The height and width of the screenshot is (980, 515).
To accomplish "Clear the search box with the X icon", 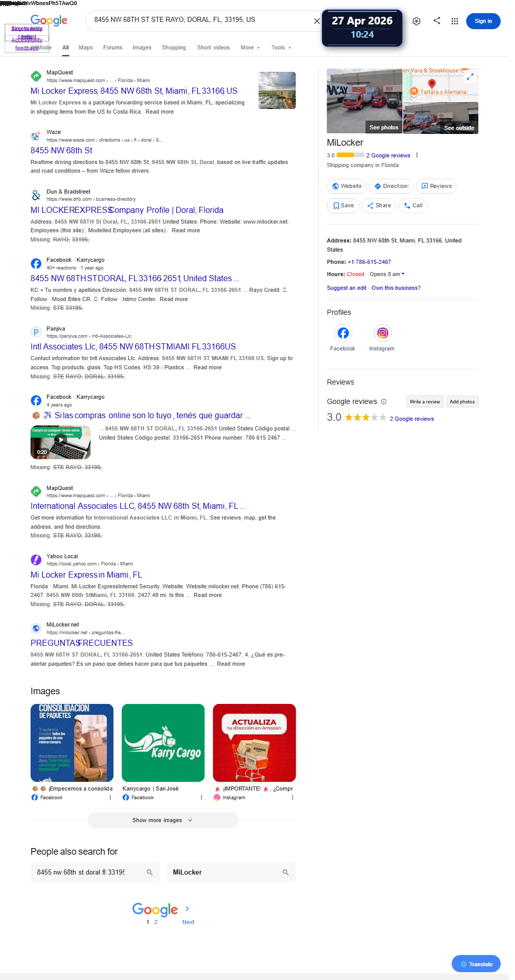I will 317,21.
